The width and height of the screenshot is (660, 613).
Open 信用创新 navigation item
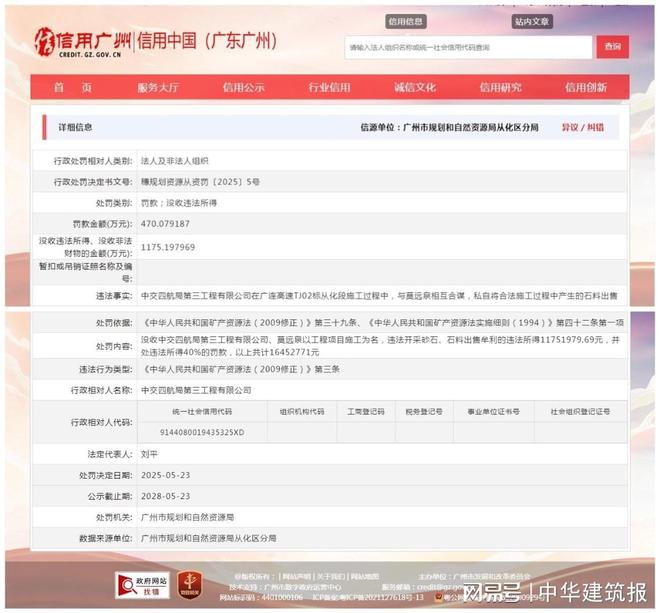[586, 87]
